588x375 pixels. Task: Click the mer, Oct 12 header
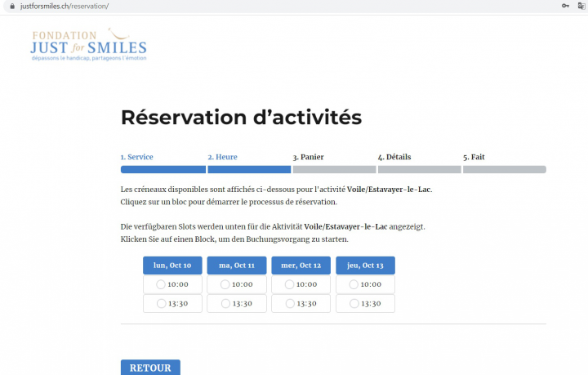pyautogui.click(x=301, y=266)
